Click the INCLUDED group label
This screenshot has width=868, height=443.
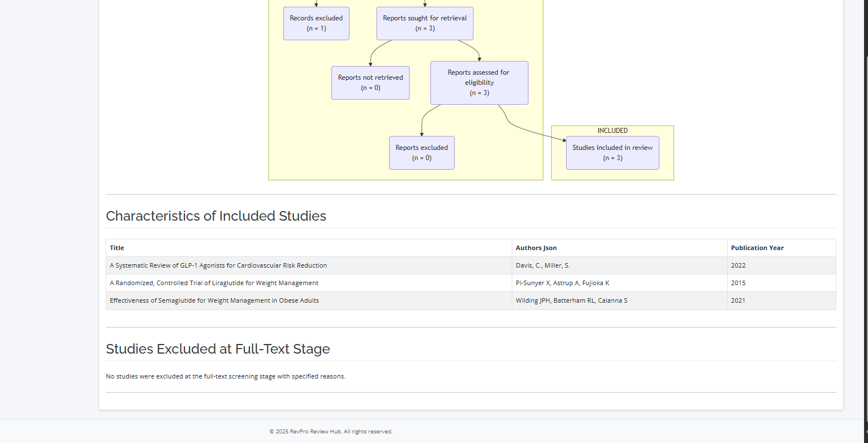point(612,131)
